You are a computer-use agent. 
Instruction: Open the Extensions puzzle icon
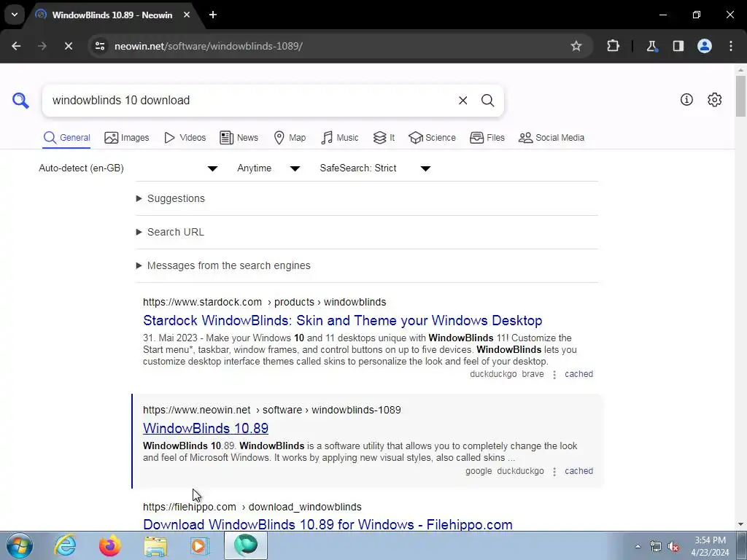click(613, 46)
